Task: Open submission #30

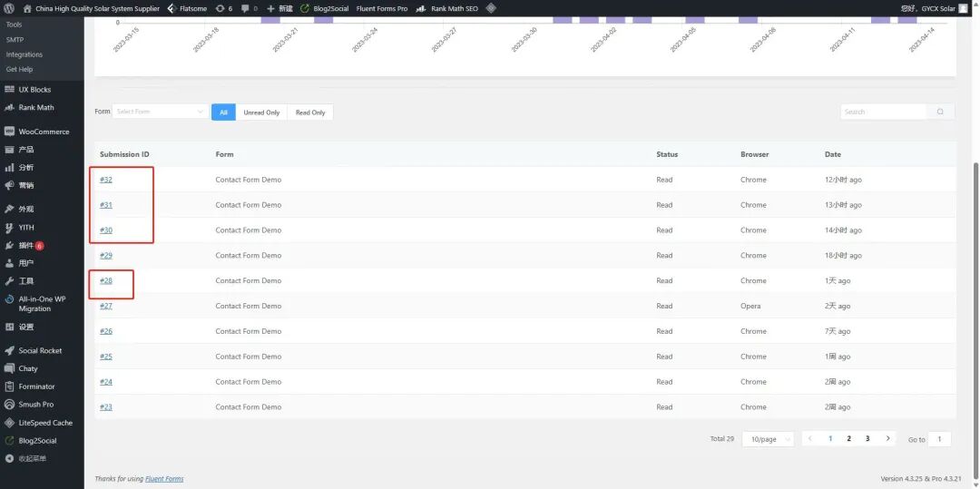Action: [x=106, y=230]
